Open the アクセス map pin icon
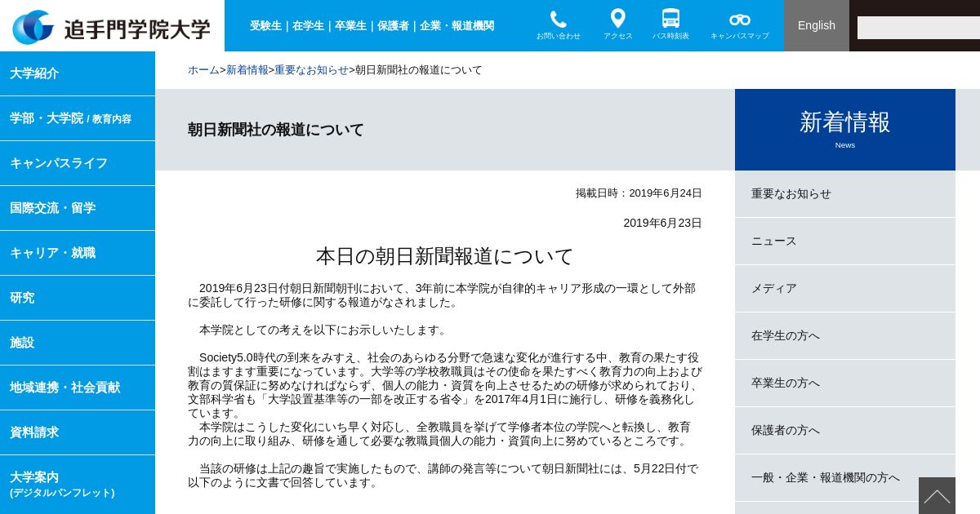Image resolution: width=980 pixels, height=514 pixels. click(618, 25)
